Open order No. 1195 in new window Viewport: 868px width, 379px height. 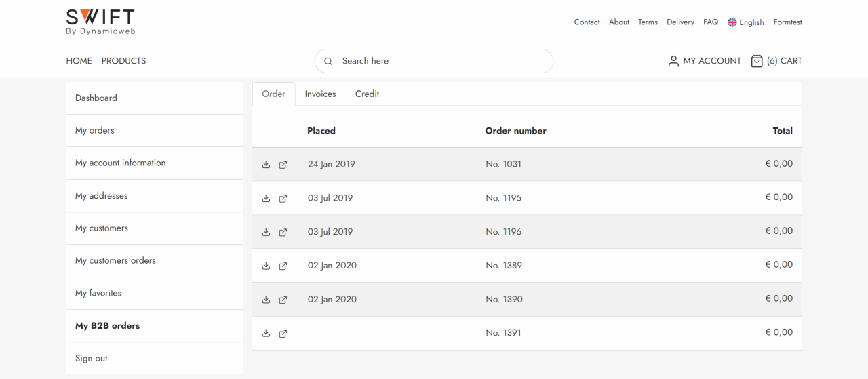(283, 199)
